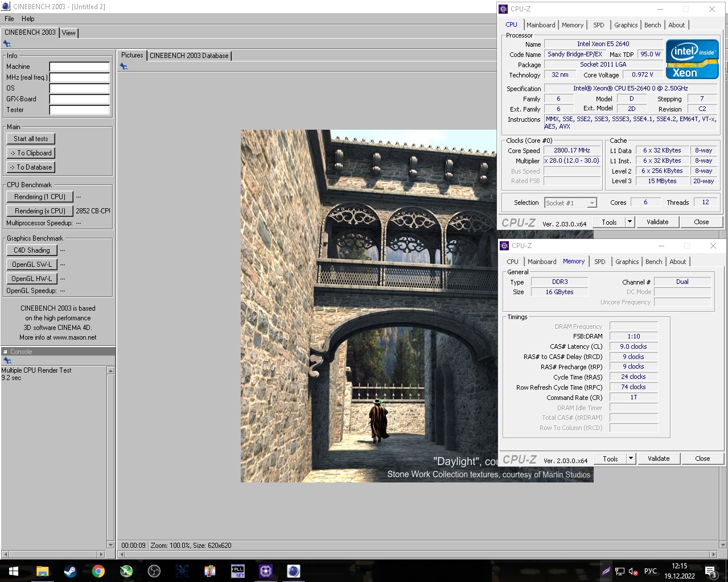Click the pin icon in Console panel
Viewport: 728px width, 582px height.
pos(7,361)
